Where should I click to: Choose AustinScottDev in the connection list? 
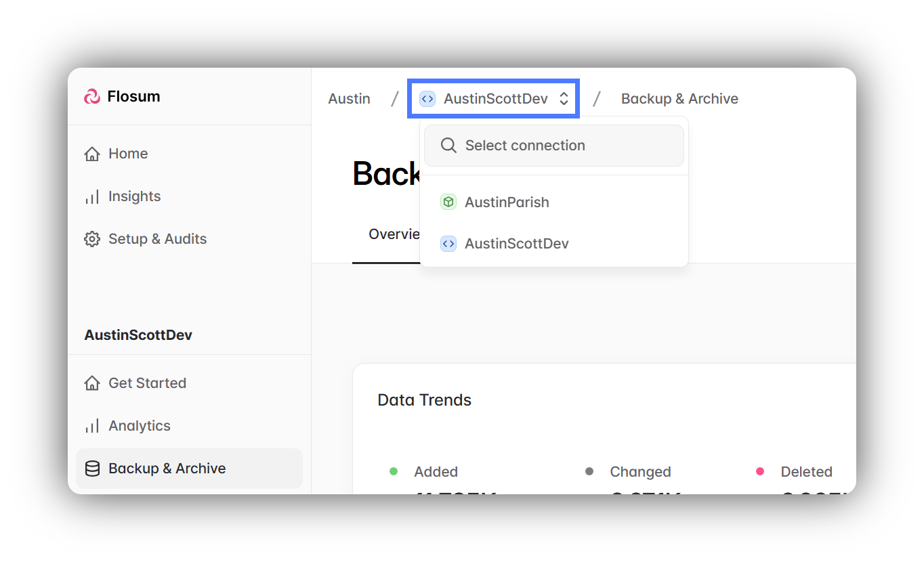tap(516, 244)
